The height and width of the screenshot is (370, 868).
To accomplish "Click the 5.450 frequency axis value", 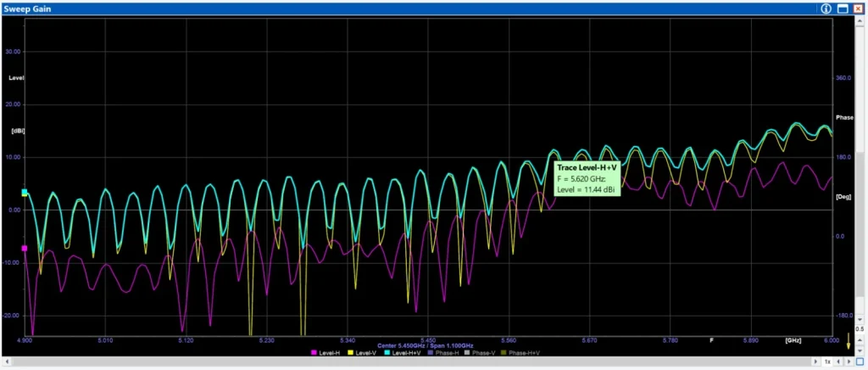I will tap(428, 340).
